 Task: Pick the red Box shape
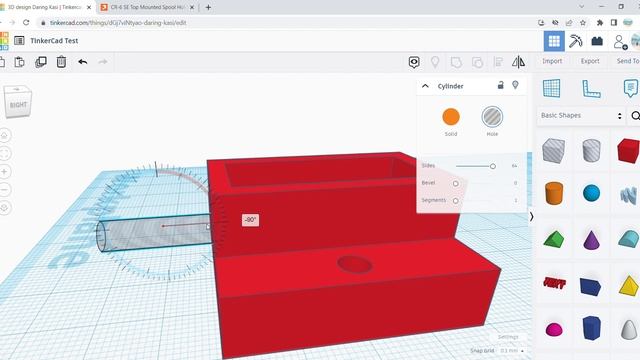pos(629,151)
